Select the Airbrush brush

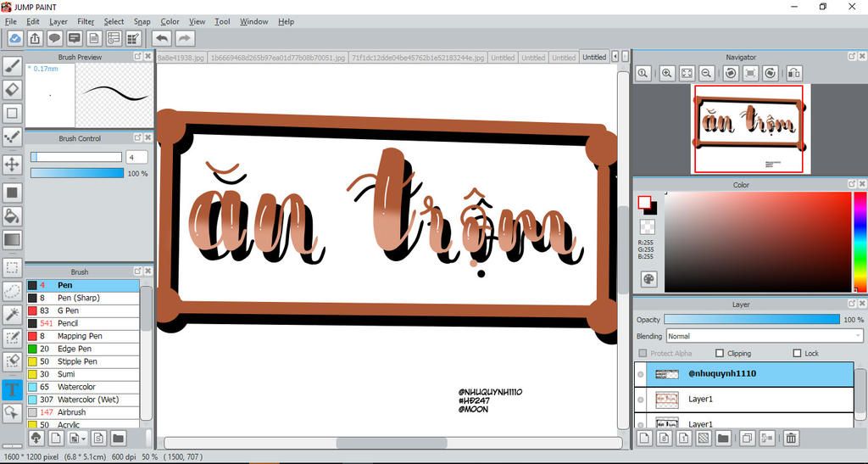(x=82, y=412)
